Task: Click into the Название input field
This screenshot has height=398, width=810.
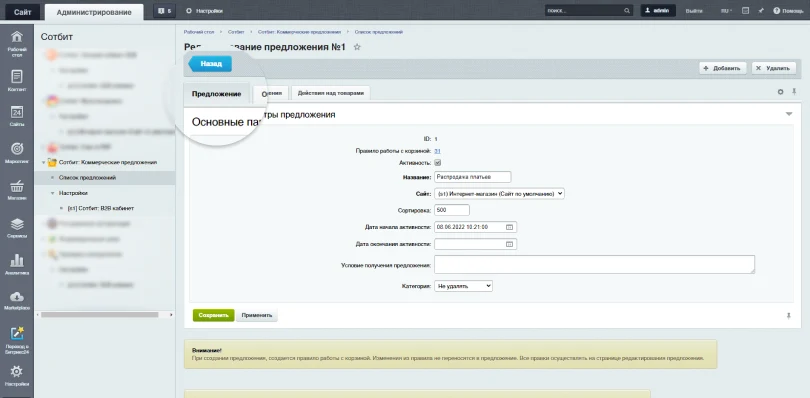Action: [x=472, y=177]
